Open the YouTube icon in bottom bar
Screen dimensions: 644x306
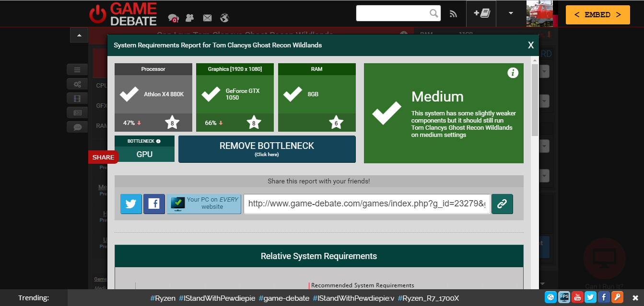click(577, 297)
